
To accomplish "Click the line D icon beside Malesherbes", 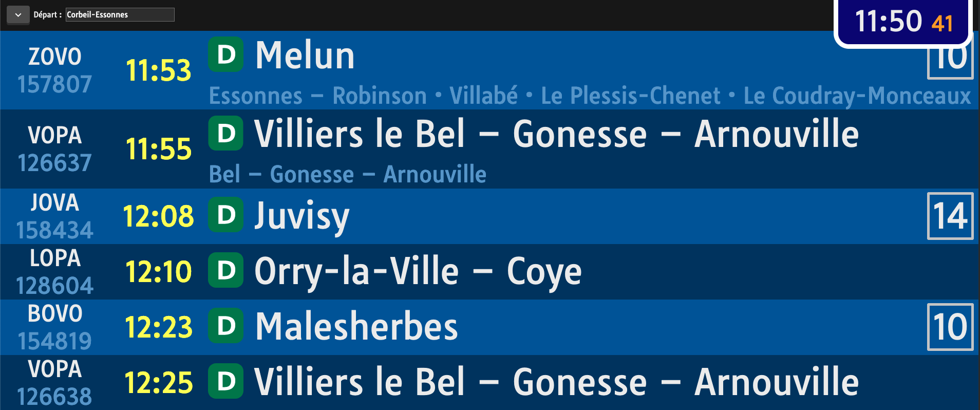I will click(225, 325).
